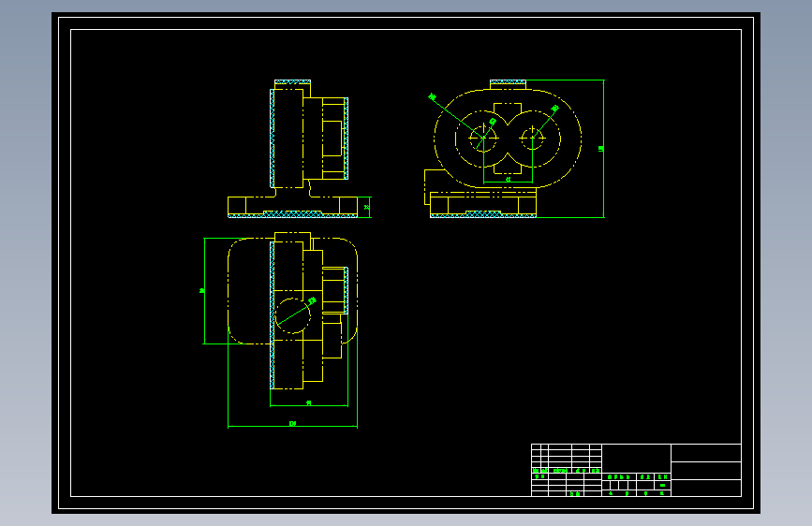Click the right shaft center circle in the oval view
The image size is (812, 526).
(532, 139)
